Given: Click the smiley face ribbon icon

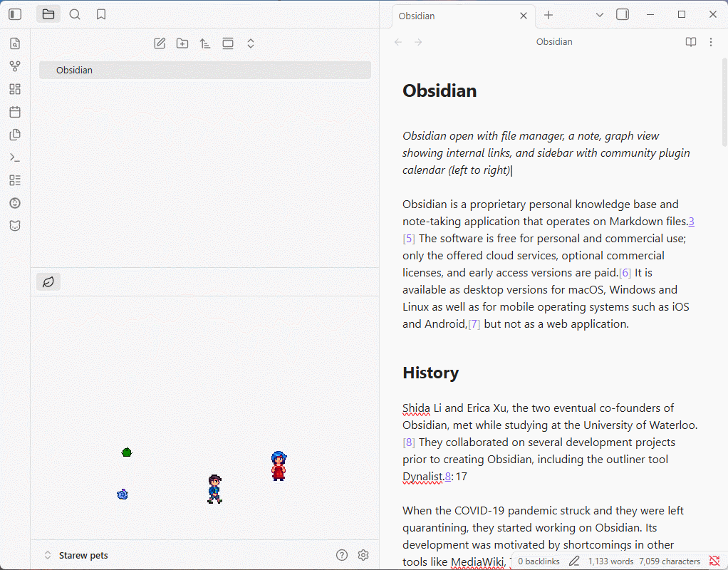Looking at the screenshot, I should click(x=15, y=203).
